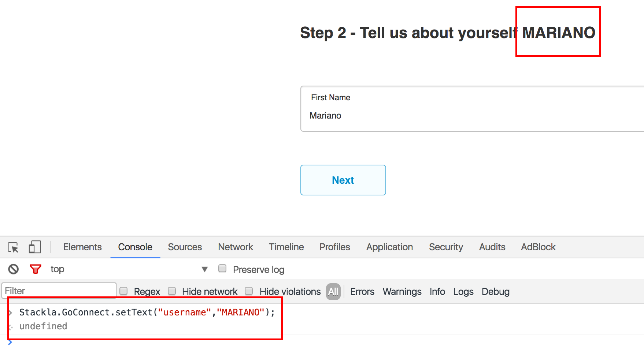Check the Regex option
This screenshot has height=363, width=644.
coord(124,291)
